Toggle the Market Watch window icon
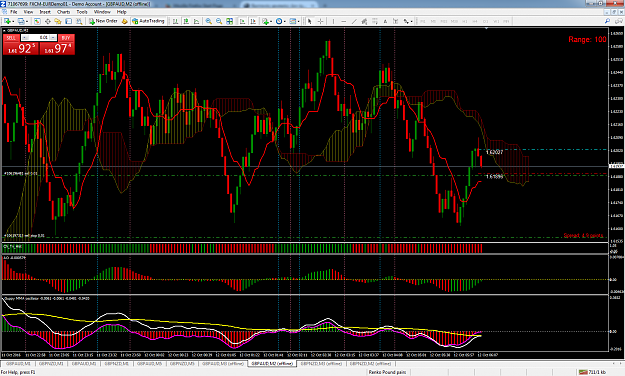 pos(37,21)
